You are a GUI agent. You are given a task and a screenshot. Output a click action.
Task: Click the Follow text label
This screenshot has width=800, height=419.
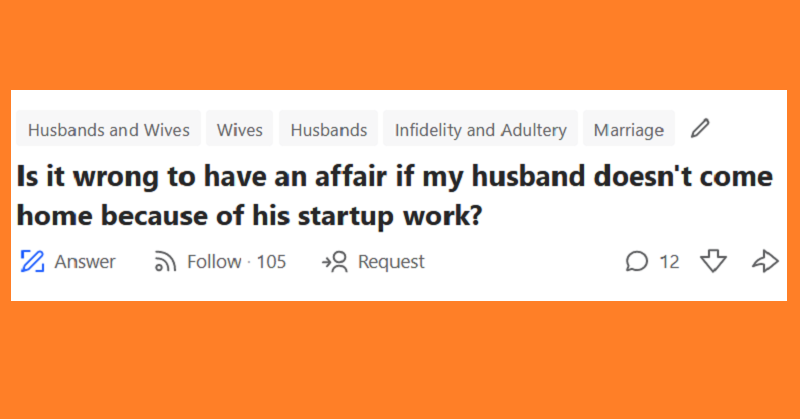(x=214, y=262)
